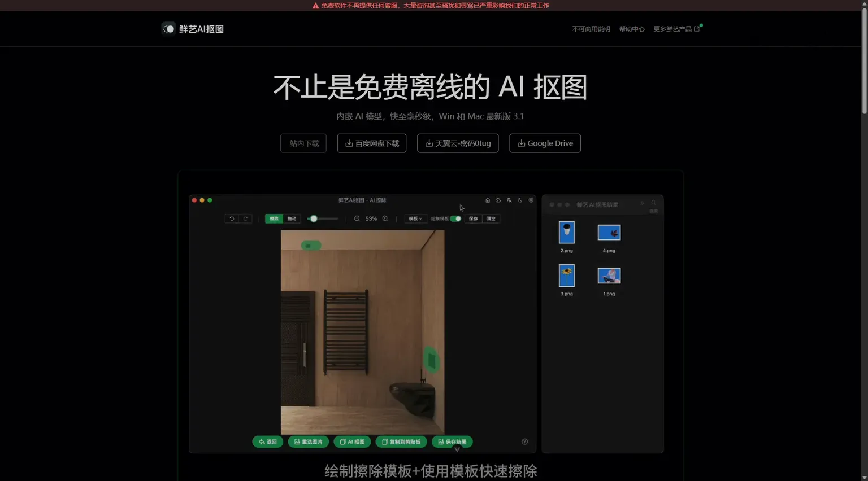Screen dimensions: 868x481
Task: Click the bathroom image in demo canvas
Action: (x=362, y=332)
